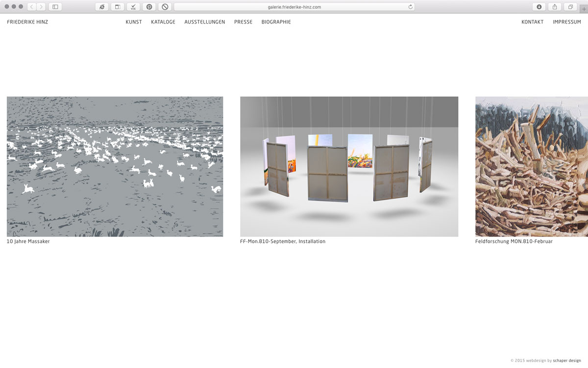Open the KONTAKT link
This screenshot has height=368, width=588.
532,22
